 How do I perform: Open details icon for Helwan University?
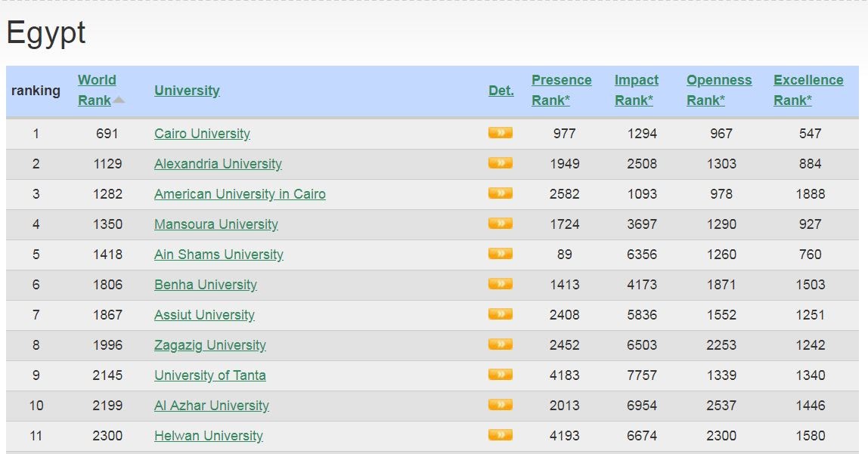[500, 435]
